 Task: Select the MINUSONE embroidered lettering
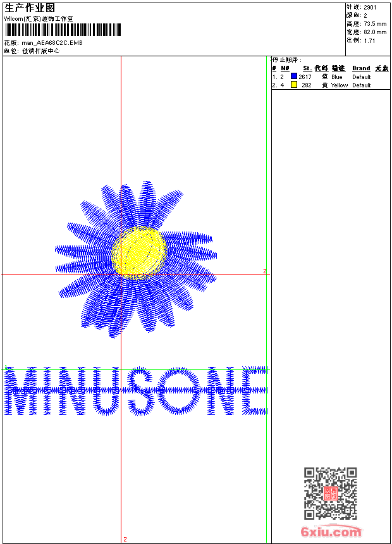click(x=136, y=391)
